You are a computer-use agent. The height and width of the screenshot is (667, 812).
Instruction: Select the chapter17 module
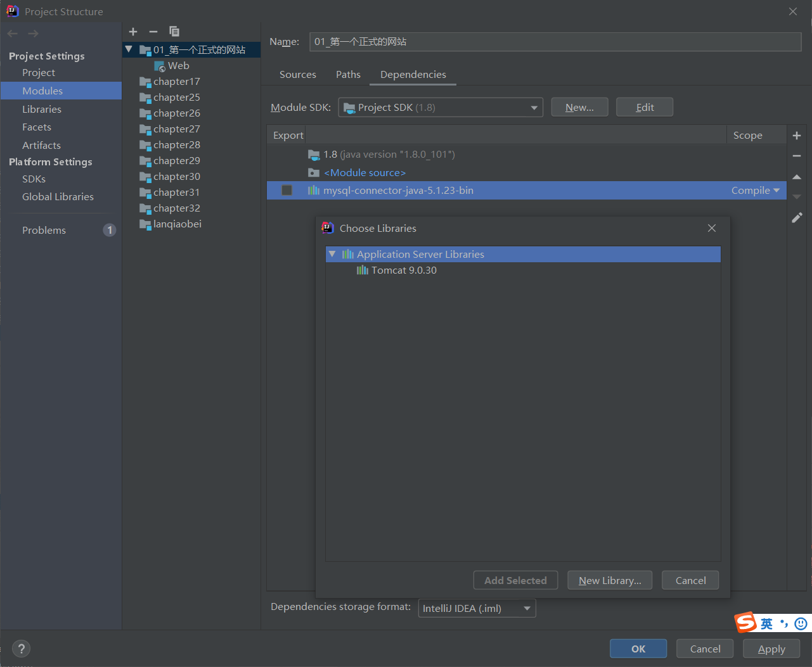(176, 82)
